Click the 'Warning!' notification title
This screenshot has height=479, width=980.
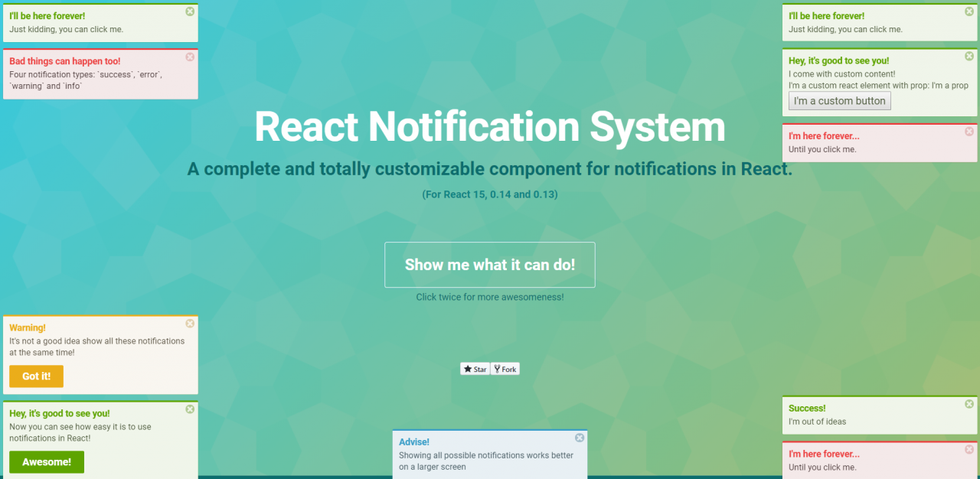pyautogui.click(x=28, y=328)
